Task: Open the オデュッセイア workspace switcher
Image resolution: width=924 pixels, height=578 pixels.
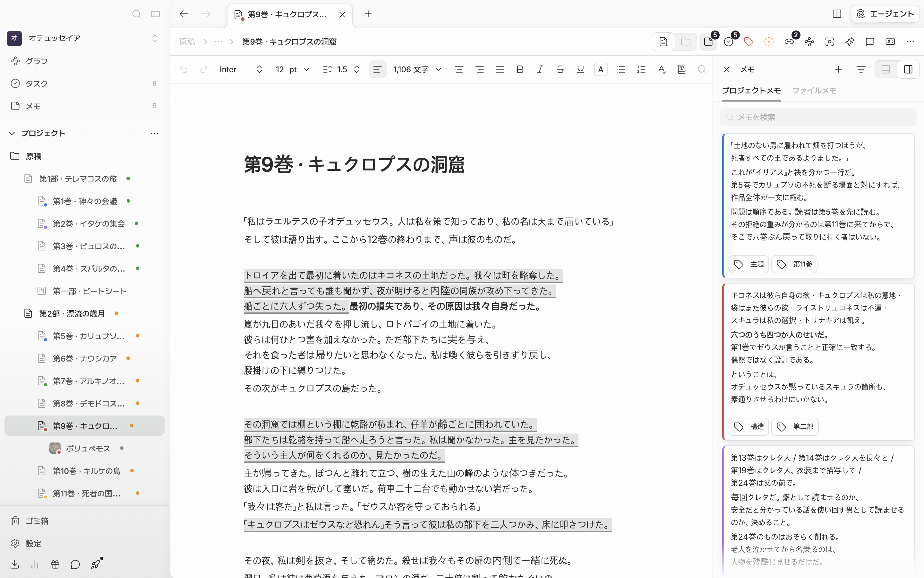Action: [82, 38]
